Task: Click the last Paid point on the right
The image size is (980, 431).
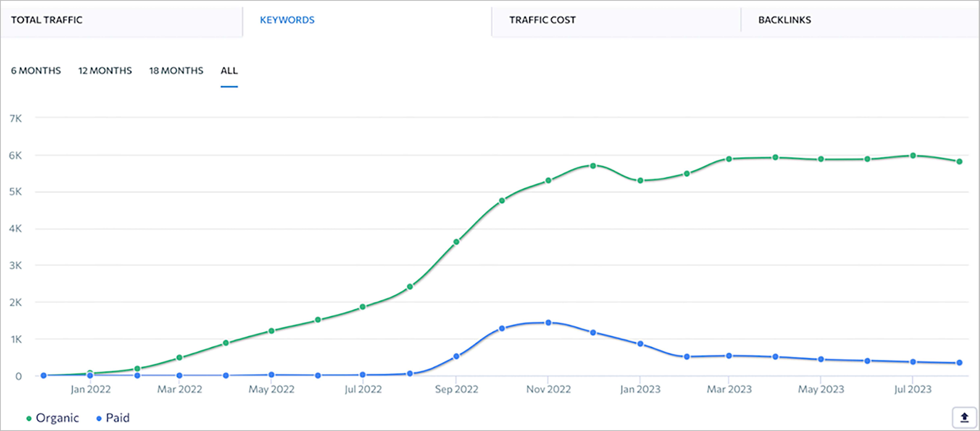Action: tap(959, 362)
